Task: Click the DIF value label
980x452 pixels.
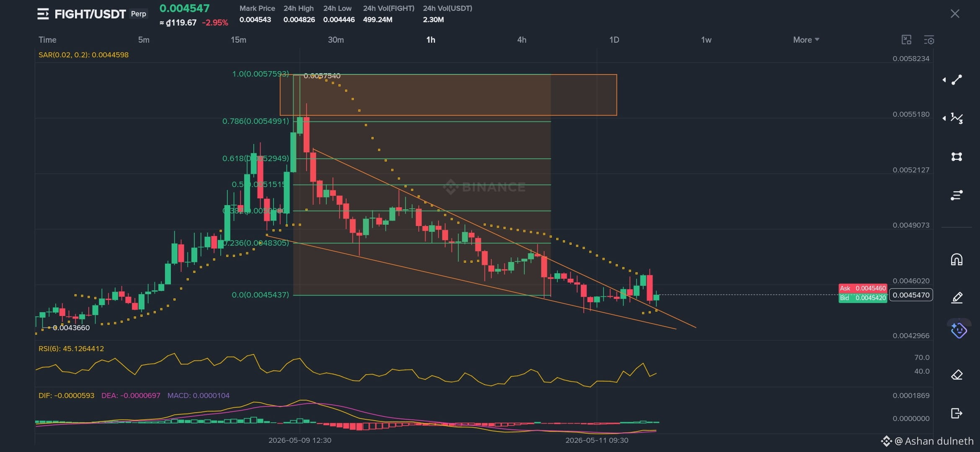Action: click(x=66, y=395)
